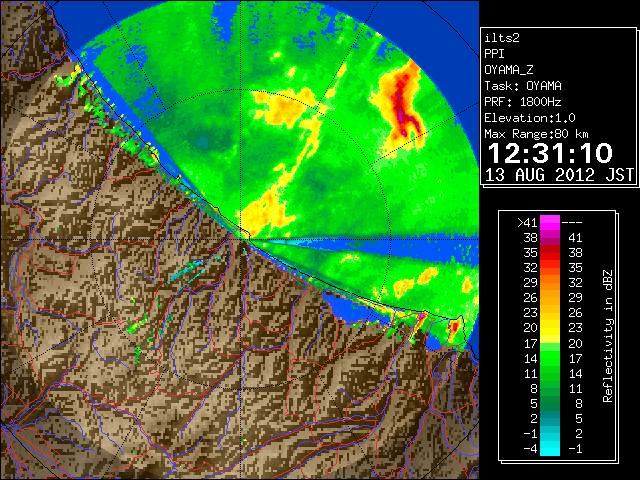
Task: Select the "Elevation:1.0" text
Action: point(530,118)
